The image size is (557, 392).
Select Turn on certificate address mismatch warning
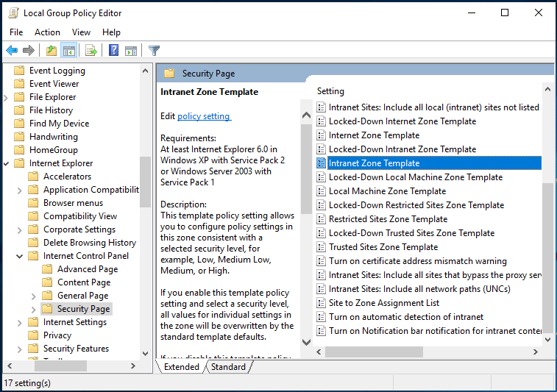(x=418, y=261)
